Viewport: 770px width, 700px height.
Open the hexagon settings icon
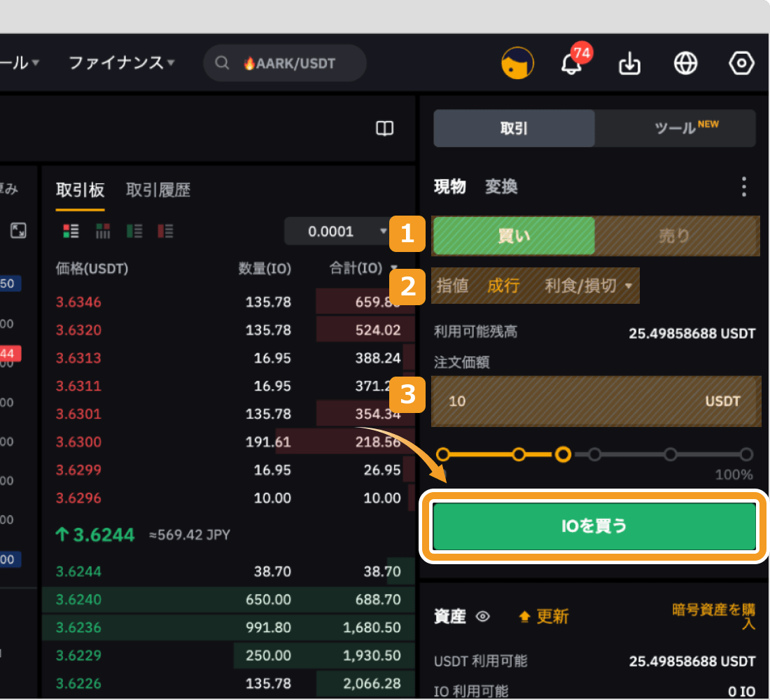pos(741,63)
